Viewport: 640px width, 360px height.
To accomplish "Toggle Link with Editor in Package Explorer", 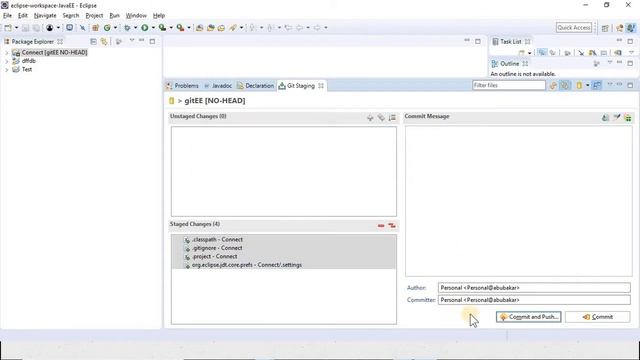I will [x=104, y=42].
